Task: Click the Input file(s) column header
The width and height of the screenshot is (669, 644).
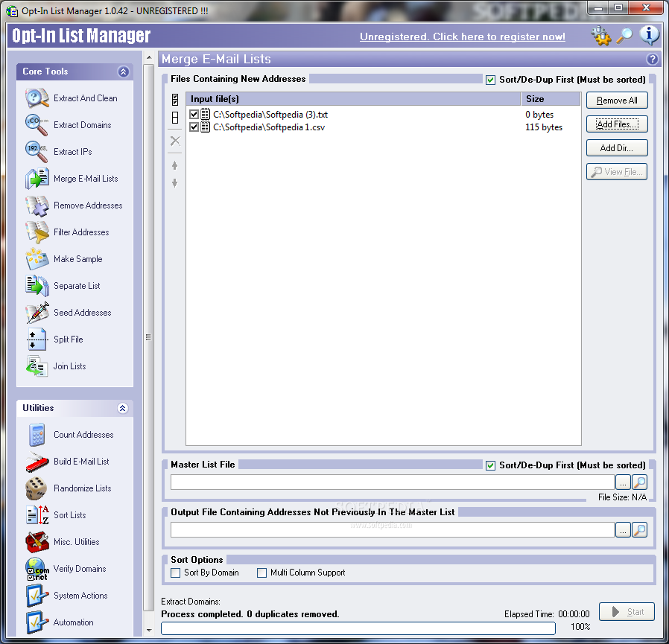Action: 353,99
